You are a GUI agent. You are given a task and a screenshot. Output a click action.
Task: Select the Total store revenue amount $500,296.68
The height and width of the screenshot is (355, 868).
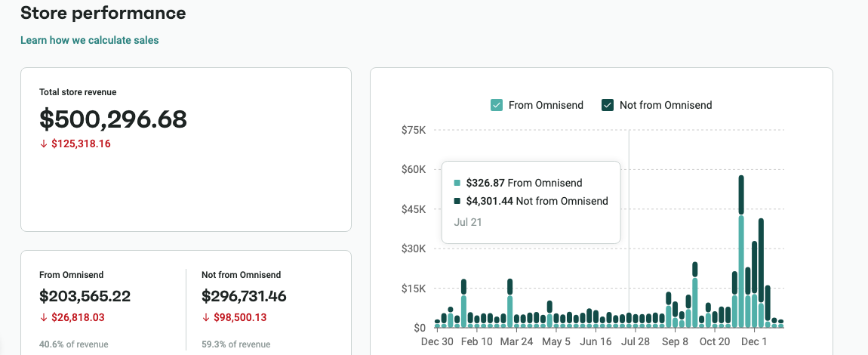pyautogui.click(x=113, y=119)
